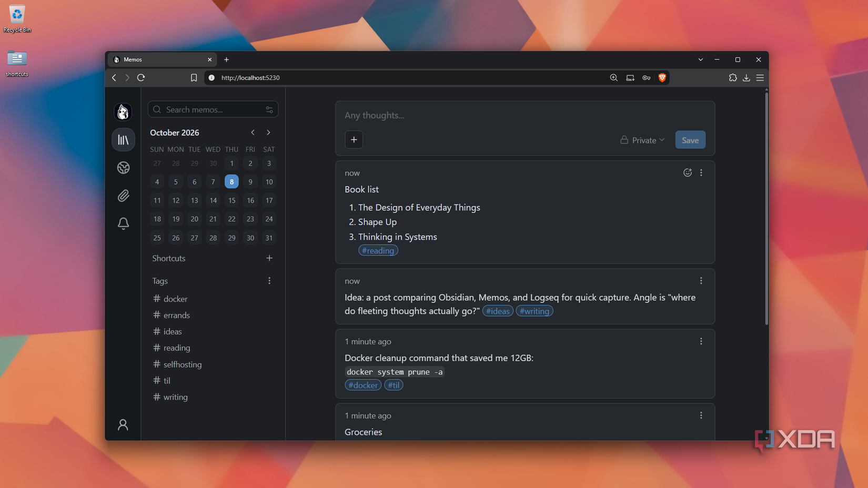Click the #til tag chip on Docker memo
This screenshot has width=868, height=488.
click(x=393, y=385)
